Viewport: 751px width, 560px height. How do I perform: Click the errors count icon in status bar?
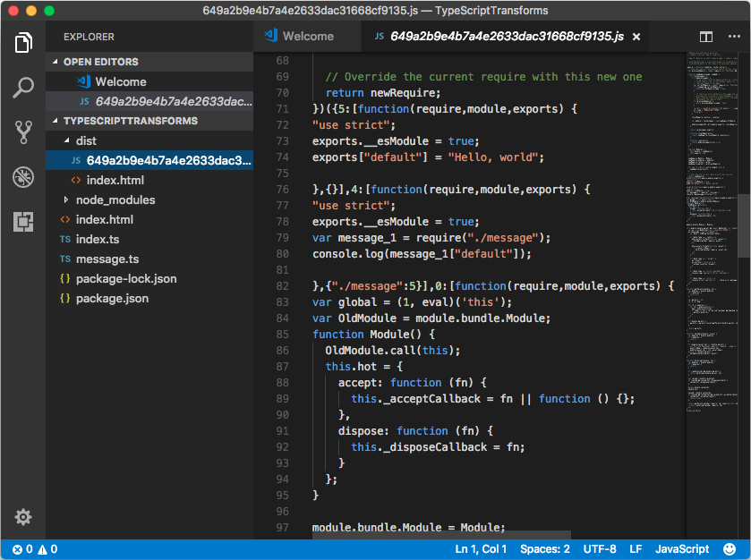click(x=17, y=549)
